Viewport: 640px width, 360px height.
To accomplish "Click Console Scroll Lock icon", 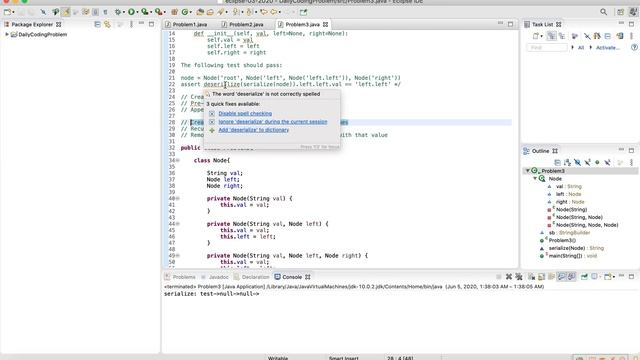I will (541, 277).
